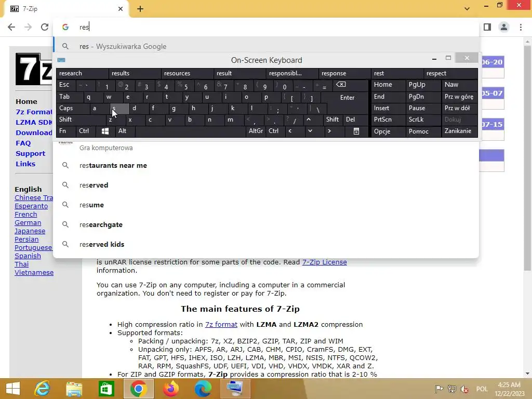Toggle the right Shift key
The height and width of the screenshot is (399, 532).
332,120
